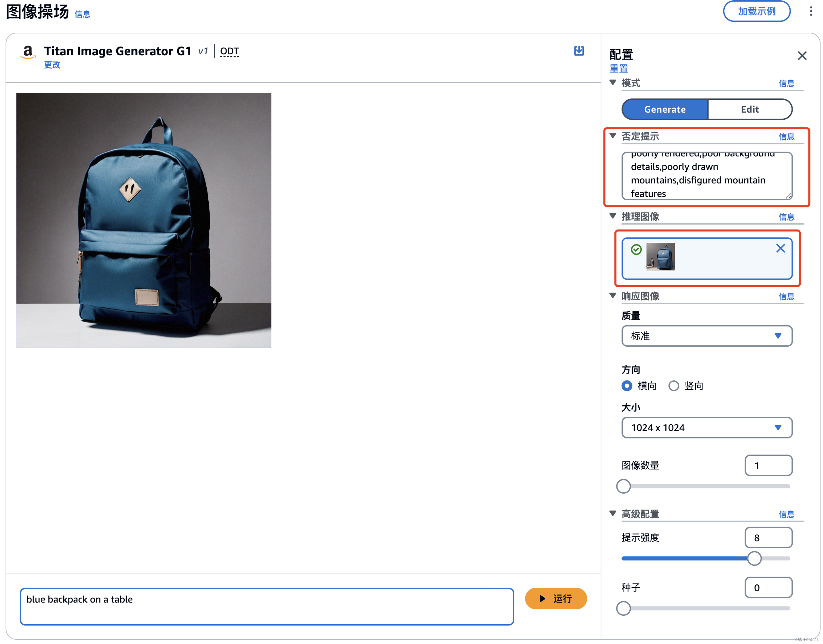Close the 配置 panel with X
Screen dimensions: 823x644
[802, 56]
